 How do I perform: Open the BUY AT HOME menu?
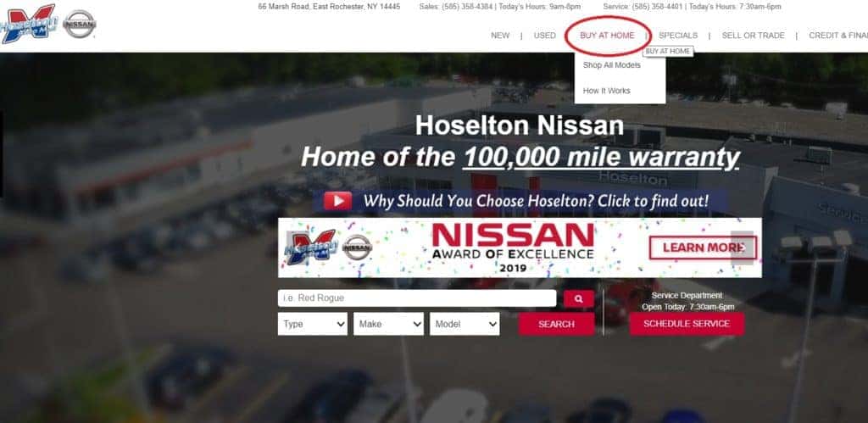pos(607,36)
